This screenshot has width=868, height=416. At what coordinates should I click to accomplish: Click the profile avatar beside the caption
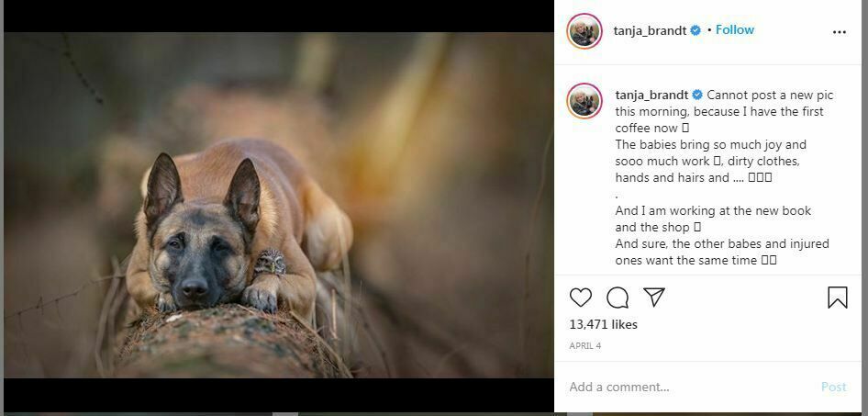pos(584,99)
